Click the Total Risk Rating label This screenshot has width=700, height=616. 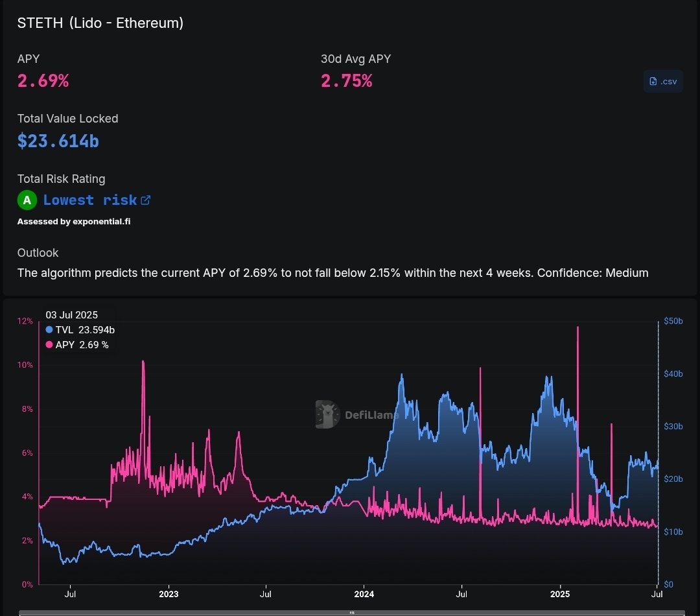(x=61, y=179)
